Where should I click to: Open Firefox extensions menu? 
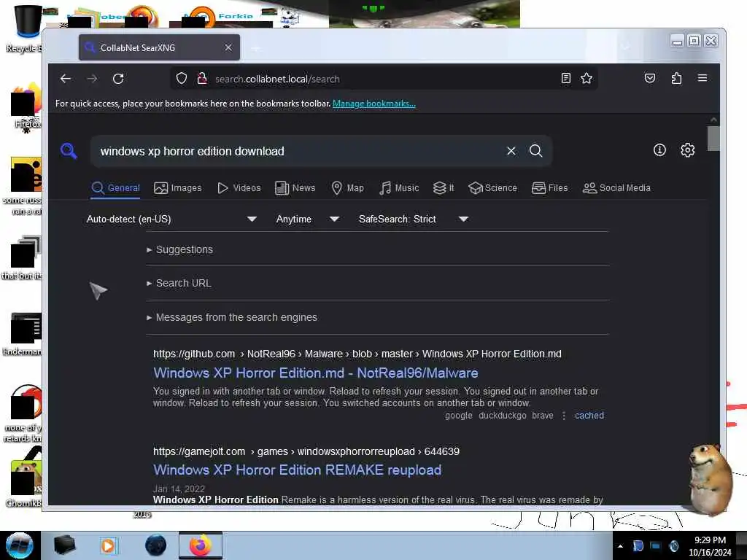676,78
